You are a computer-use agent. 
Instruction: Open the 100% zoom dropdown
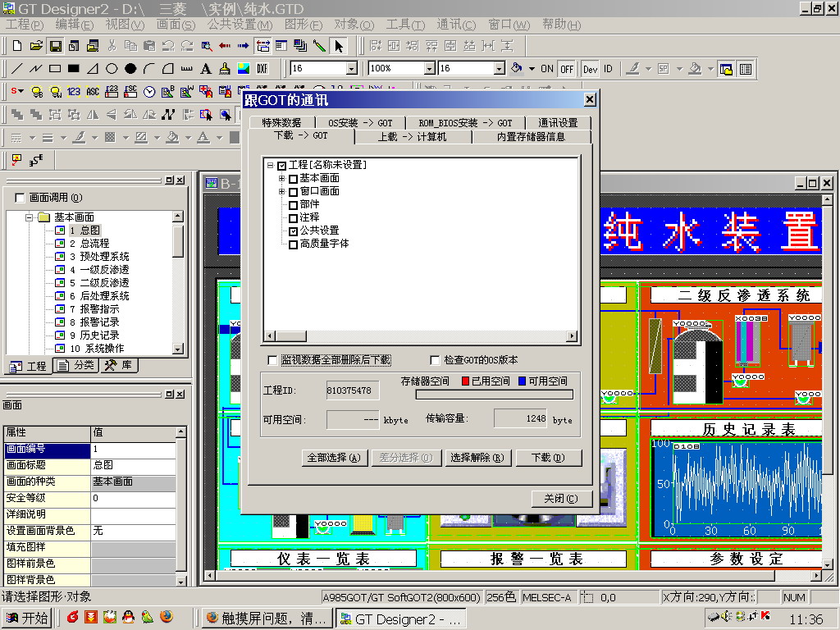coord(428,69)
